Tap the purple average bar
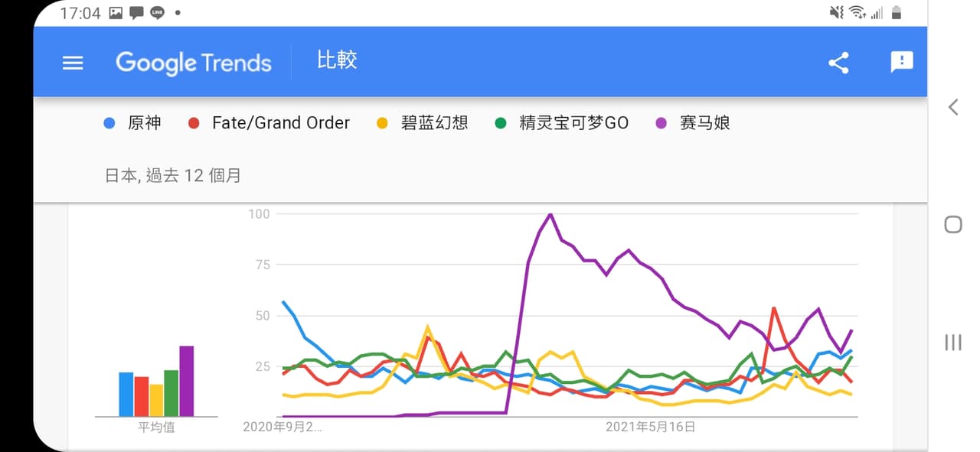This screenshot has height=452, width=980. click(x=187, y=381)
